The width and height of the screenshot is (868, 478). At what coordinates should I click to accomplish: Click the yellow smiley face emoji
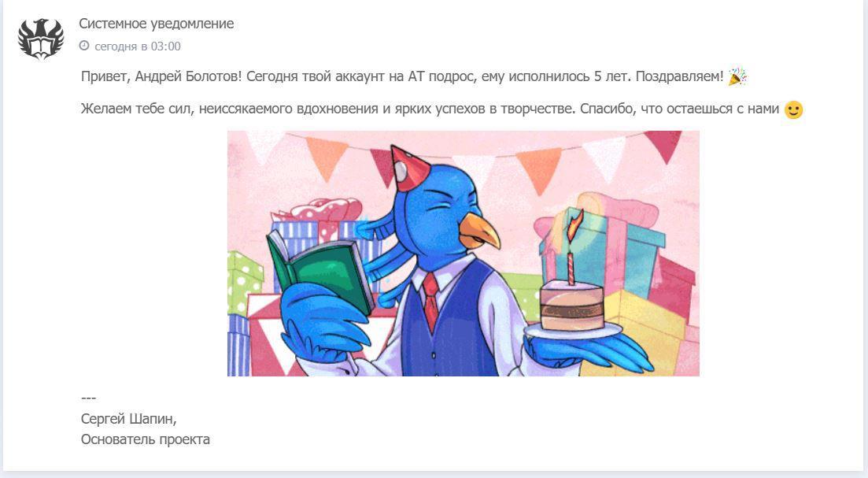(793, 109)
